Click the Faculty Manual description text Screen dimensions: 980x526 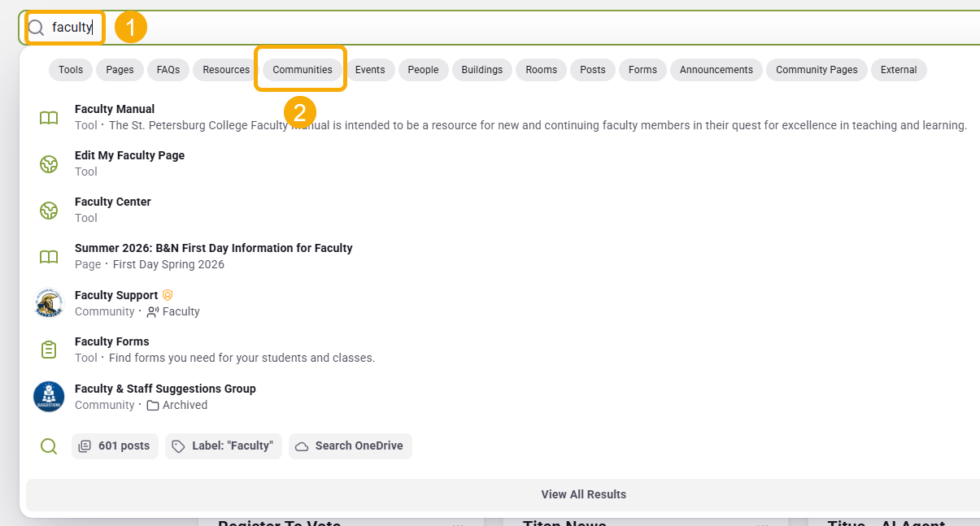538,125
